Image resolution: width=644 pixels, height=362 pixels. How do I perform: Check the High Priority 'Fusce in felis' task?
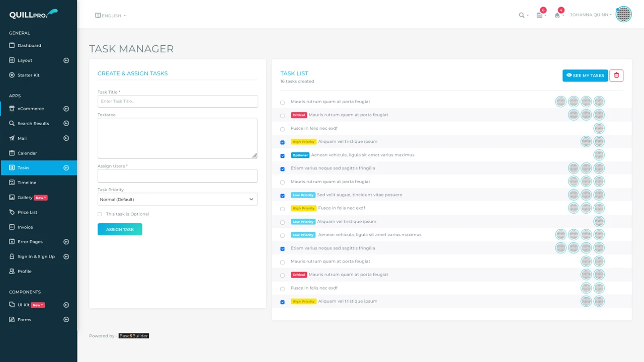282,209
